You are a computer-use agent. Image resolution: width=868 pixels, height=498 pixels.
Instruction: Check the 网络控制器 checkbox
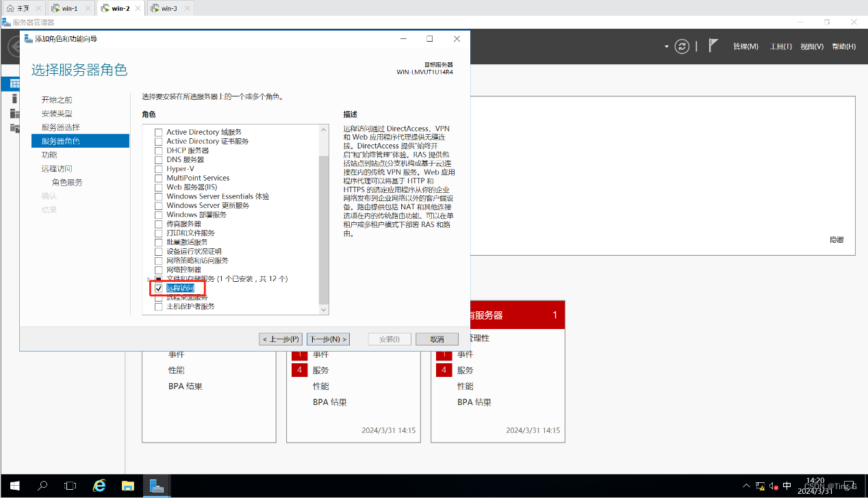[x=159, y=270]
